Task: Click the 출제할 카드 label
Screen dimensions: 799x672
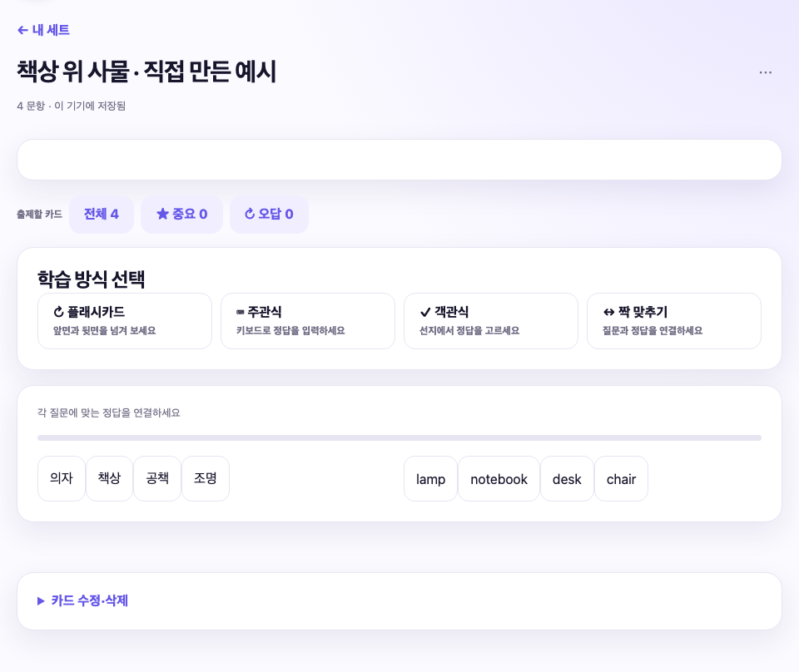Action: tap(39, 215)
